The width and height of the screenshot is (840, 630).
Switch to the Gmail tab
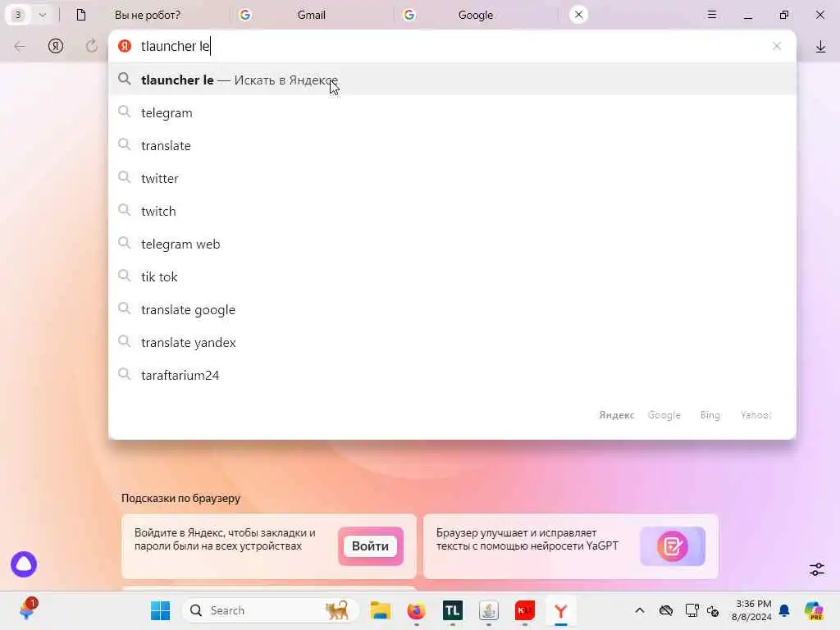coord(311,15)
